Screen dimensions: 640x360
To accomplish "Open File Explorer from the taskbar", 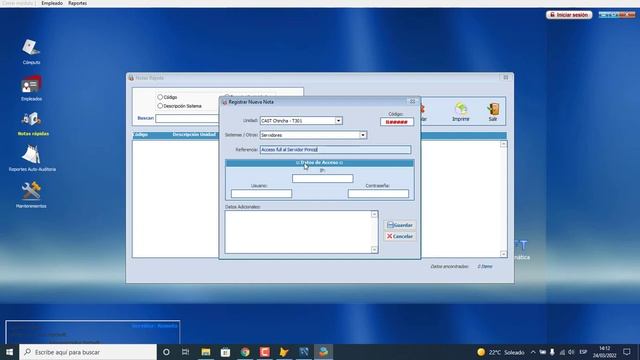I will pyautogui.click(x=206, y=352).
